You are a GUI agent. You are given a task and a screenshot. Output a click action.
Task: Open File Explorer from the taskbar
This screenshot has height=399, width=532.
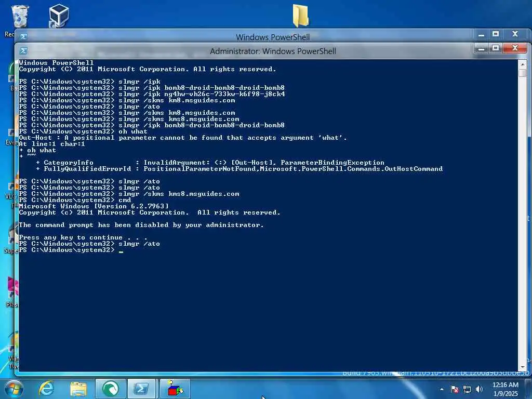click(78, 389)
